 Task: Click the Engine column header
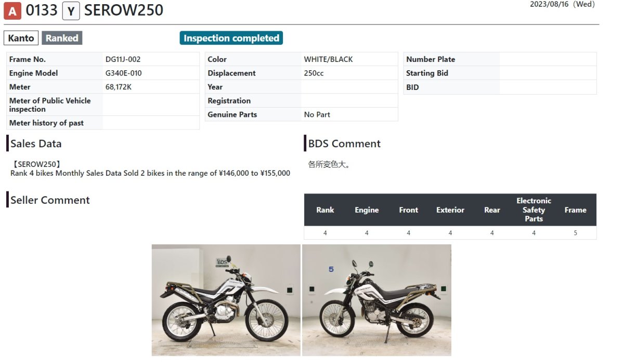(367, 210)
